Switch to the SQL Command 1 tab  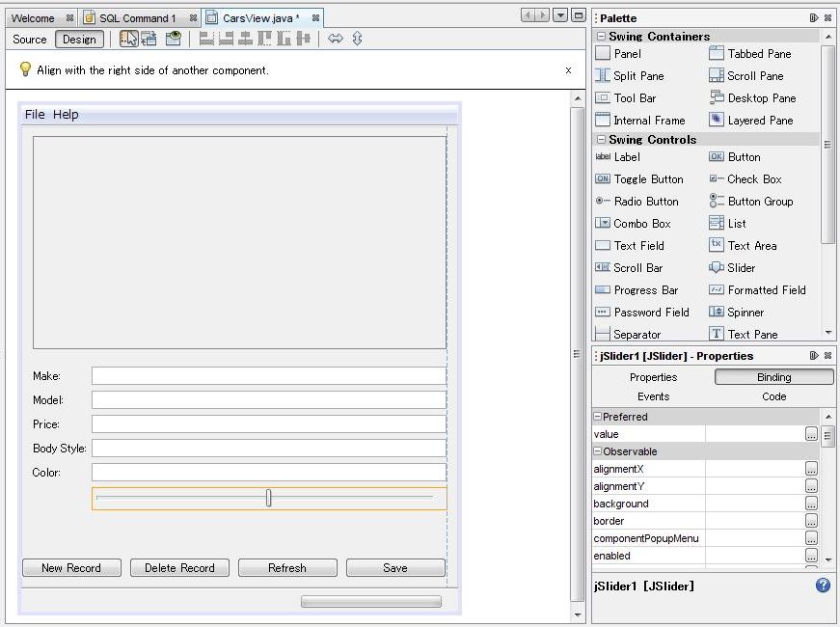137,18
